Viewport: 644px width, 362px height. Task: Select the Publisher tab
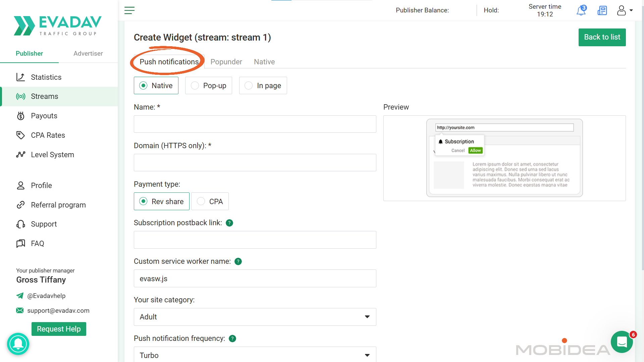pos(29,53)
